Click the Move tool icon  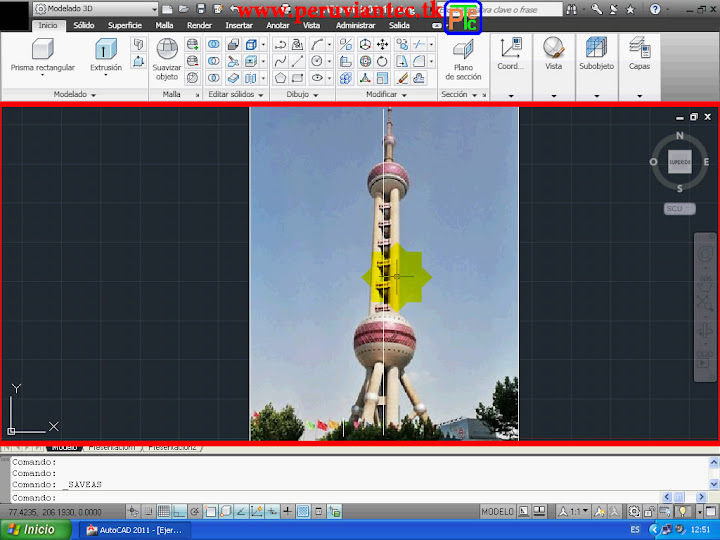coord(382,45)
